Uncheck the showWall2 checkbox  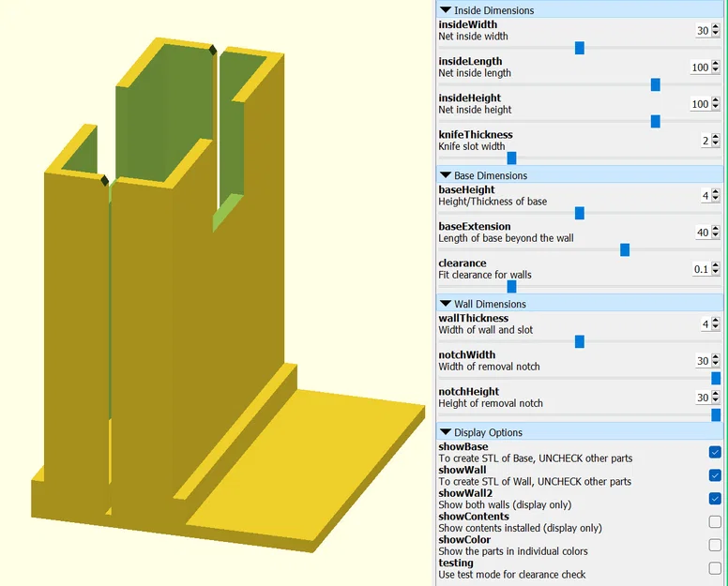click(x=715, y=498)
